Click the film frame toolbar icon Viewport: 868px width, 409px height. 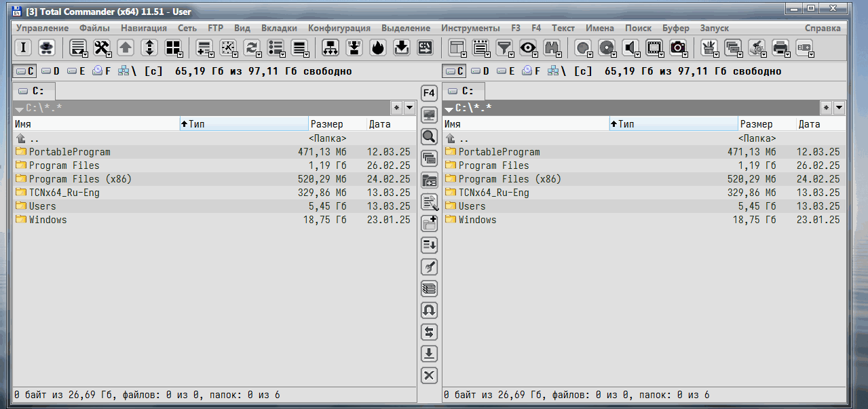tap(654, 47)
